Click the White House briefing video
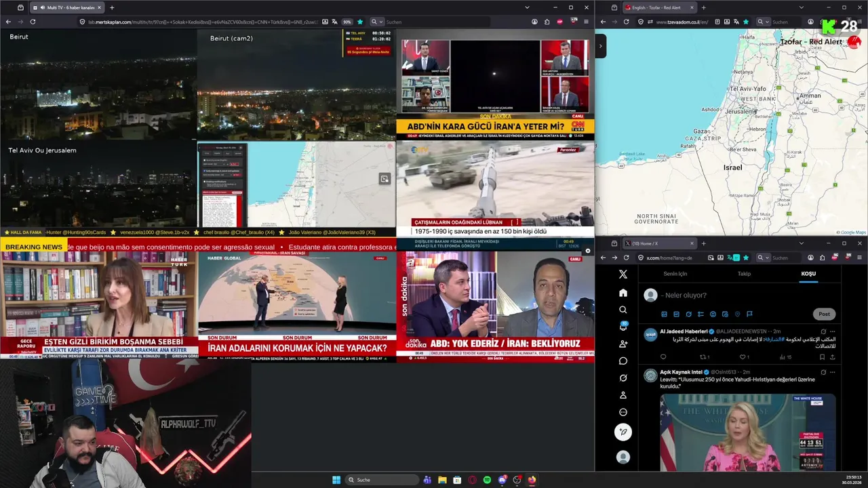Screen dimensions: 868x488 748,432
